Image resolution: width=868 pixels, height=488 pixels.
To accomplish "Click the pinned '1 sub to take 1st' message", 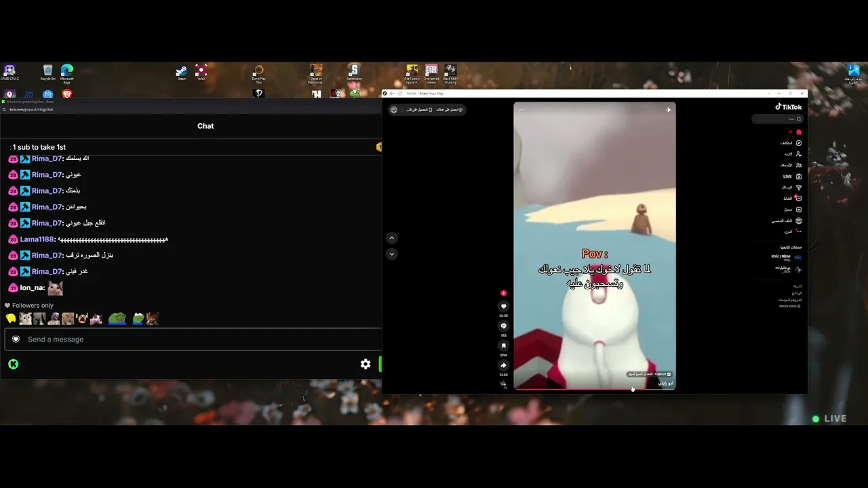I will (39, 147).
